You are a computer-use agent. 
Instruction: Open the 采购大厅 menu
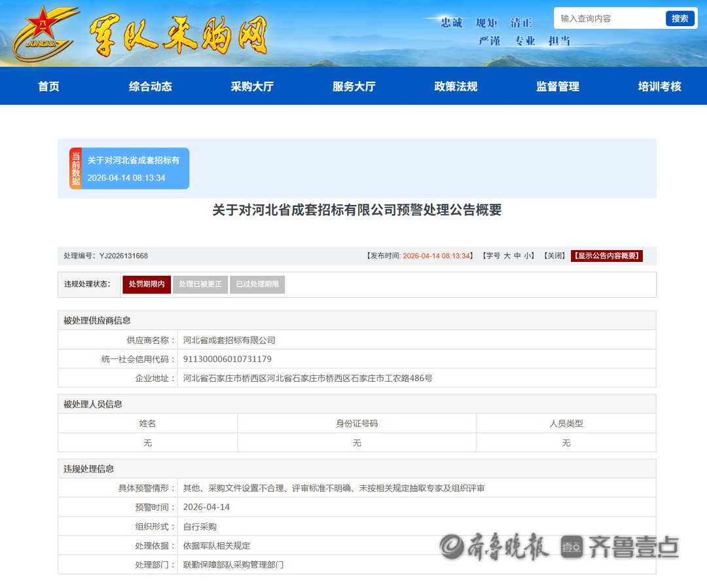[x=252, y=86]
